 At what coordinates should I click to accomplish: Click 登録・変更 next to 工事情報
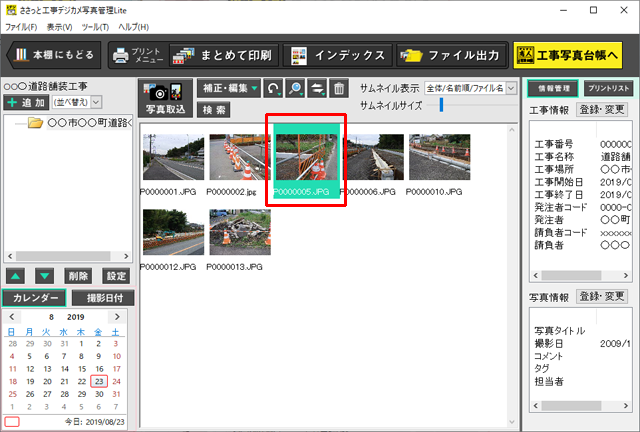602,109
